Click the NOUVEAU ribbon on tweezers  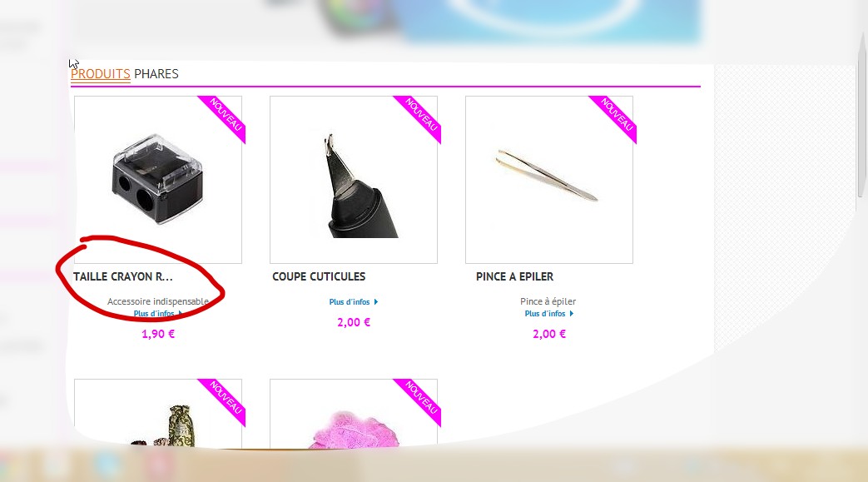[617, 115]
